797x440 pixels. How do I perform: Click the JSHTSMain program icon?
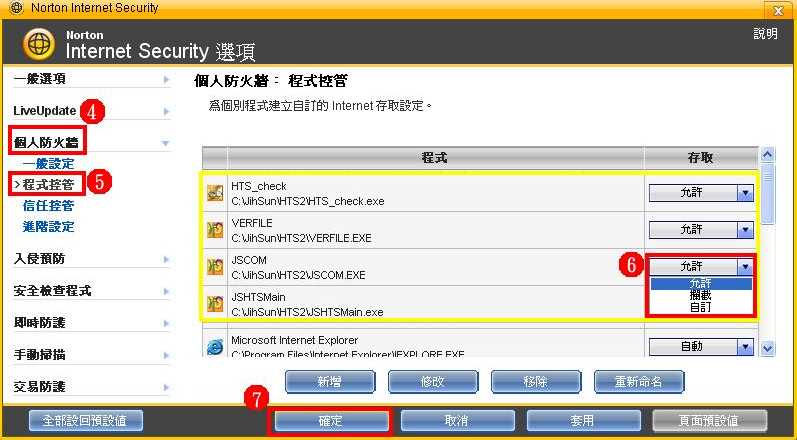pos(214,304)
